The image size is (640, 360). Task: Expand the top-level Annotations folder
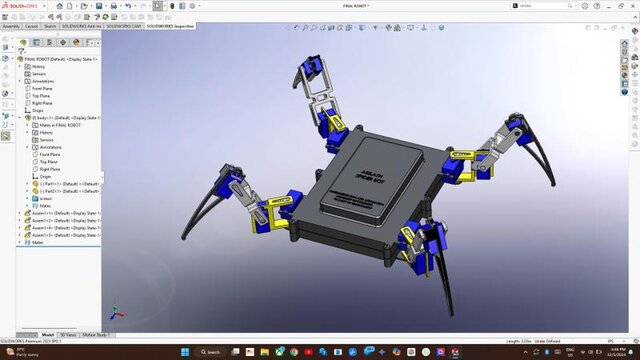tap(20, 81)
